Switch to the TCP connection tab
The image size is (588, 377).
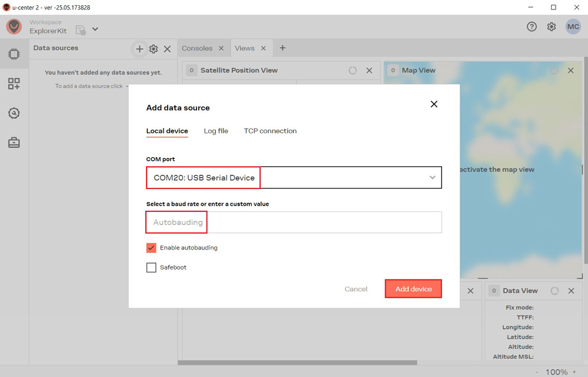pyautogui.click(x=270, y=131)
